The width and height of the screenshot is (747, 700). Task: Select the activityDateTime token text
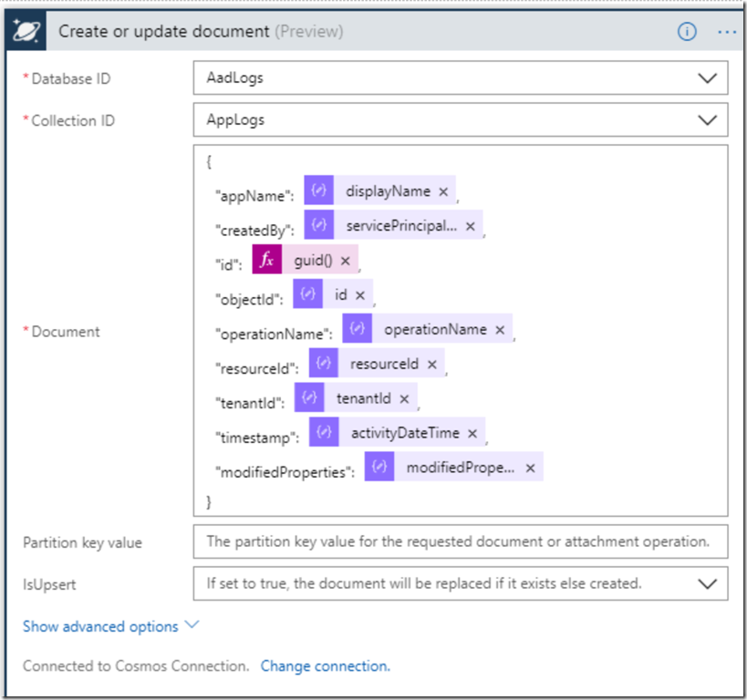405,433
